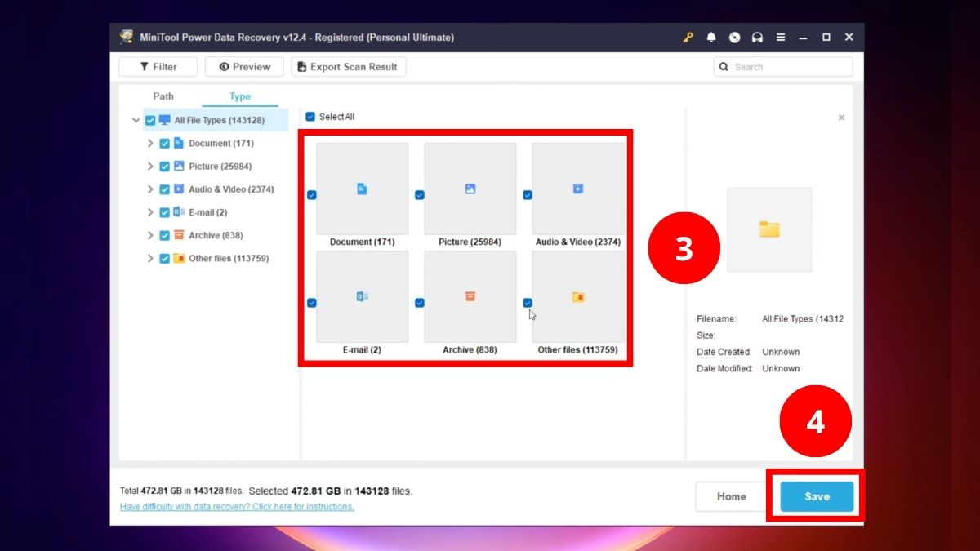Uncheck the Document thumbnail checkbox
The height and width of the screenshot is (551, 980).
click(x=311, y=194)
